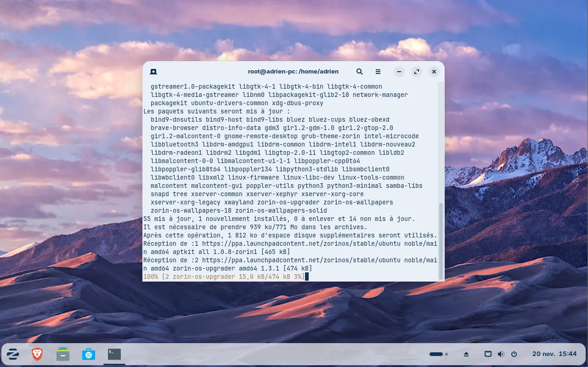
Task: Open the terminal search function
Action: (x=359, y=72)
